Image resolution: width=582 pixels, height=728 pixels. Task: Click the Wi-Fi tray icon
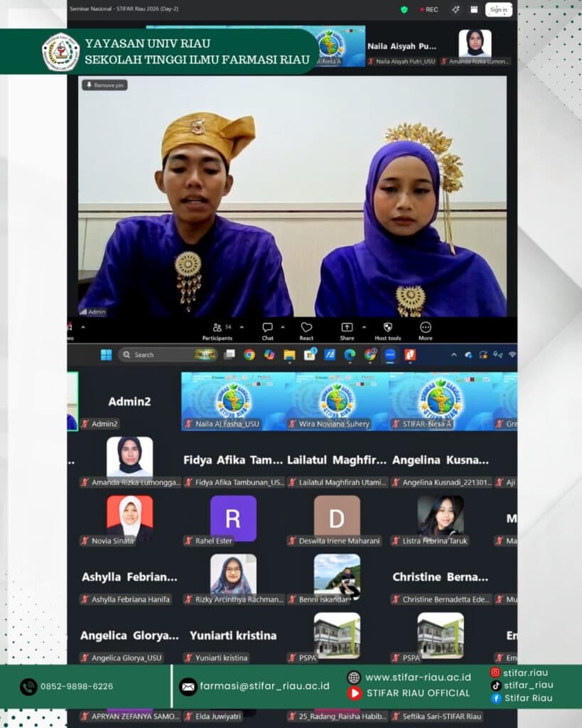(512, 355)
